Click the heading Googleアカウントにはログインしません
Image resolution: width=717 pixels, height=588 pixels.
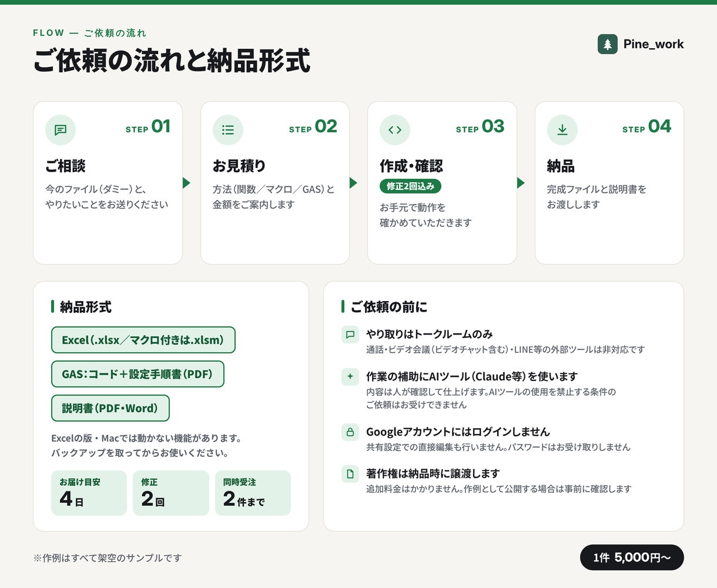(458, 432)
